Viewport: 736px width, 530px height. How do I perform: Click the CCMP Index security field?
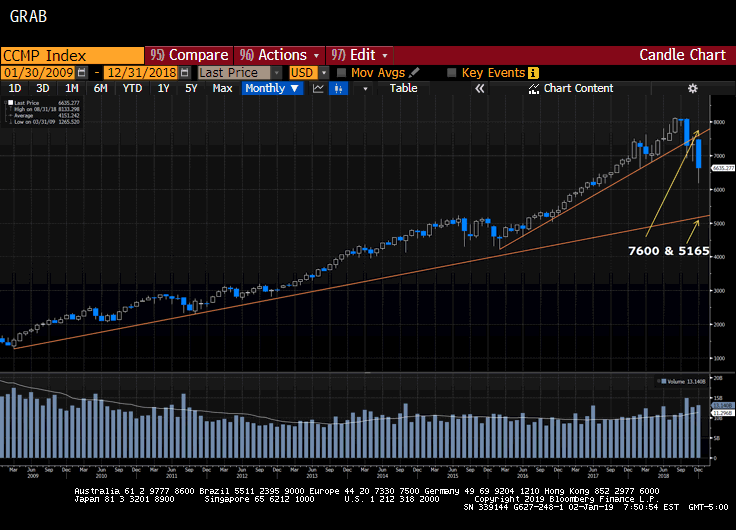[72, 55]
